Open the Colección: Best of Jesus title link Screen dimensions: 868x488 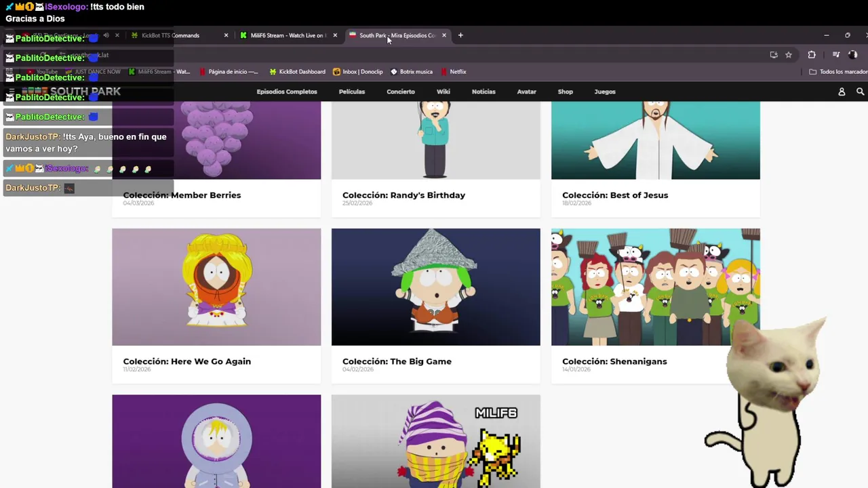[615, 195]
